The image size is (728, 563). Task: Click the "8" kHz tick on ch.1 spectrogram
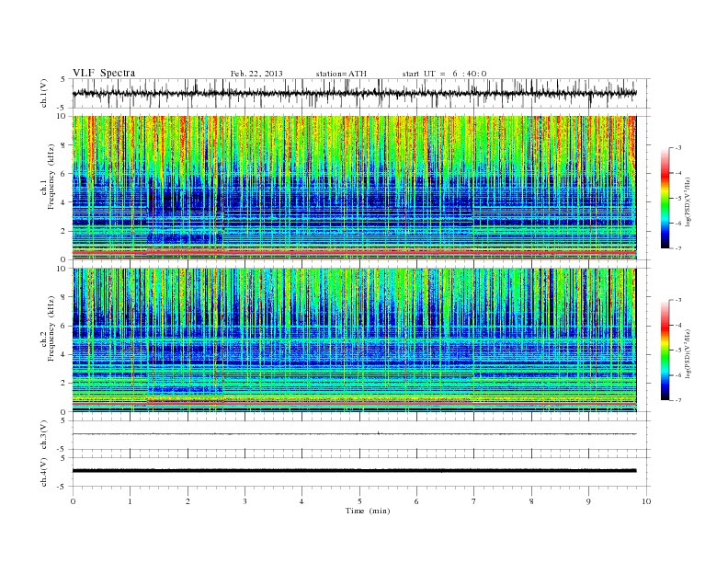[64, 145]
